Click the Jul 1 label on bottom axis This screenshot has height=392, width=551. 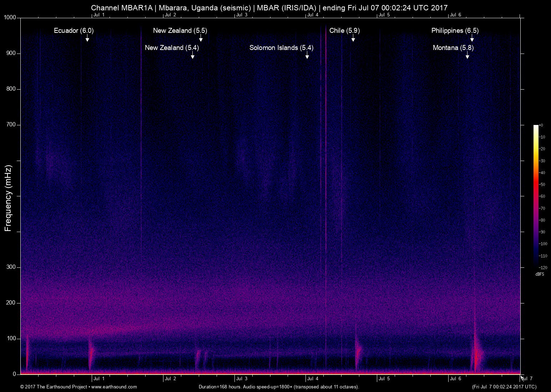[99, 379]
